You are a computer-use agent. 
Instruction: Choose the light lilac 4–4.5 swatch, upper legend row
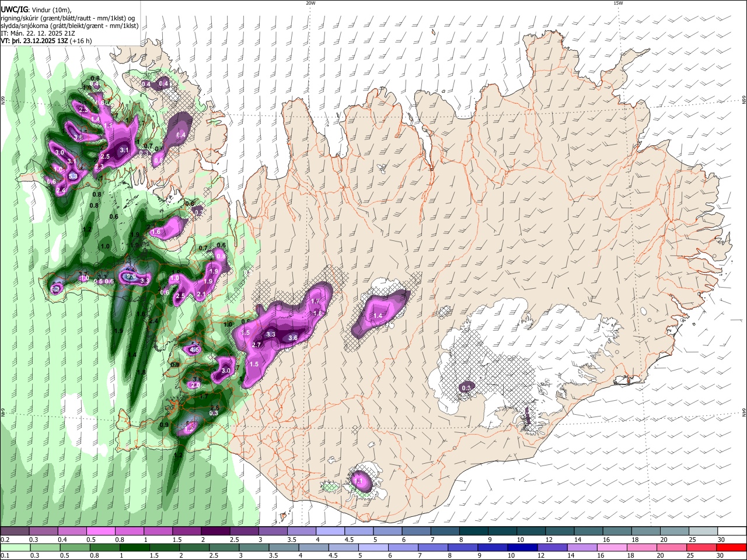tap(330, 532)
